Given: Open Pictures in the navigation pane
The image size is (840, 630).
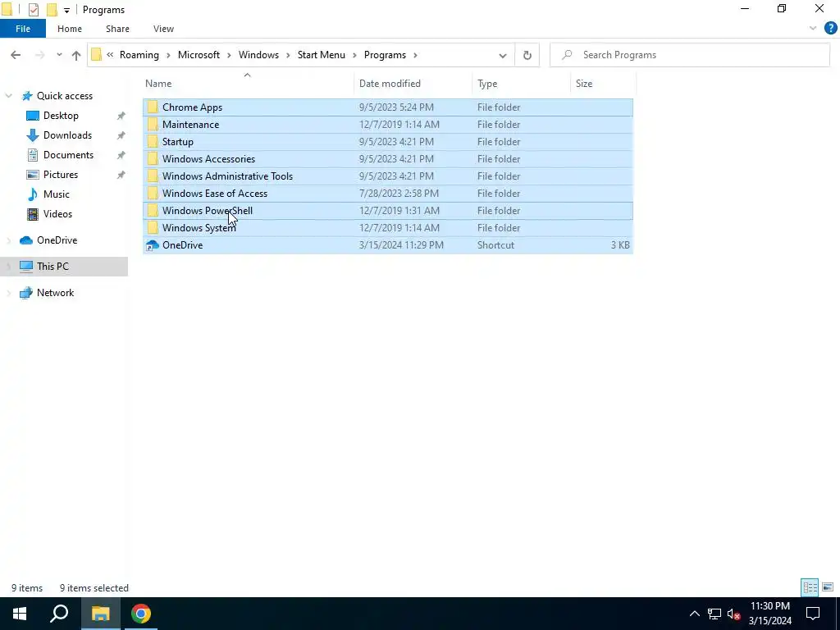Looking at the screenshot, I should [x=61, y=175].
